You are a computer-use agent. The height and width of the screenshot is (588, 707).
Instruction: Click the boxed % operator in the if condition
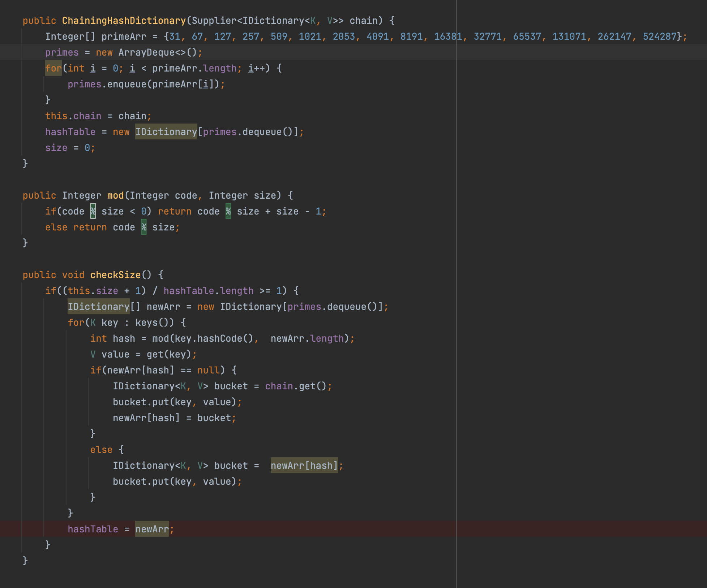[x=93, y=211]
